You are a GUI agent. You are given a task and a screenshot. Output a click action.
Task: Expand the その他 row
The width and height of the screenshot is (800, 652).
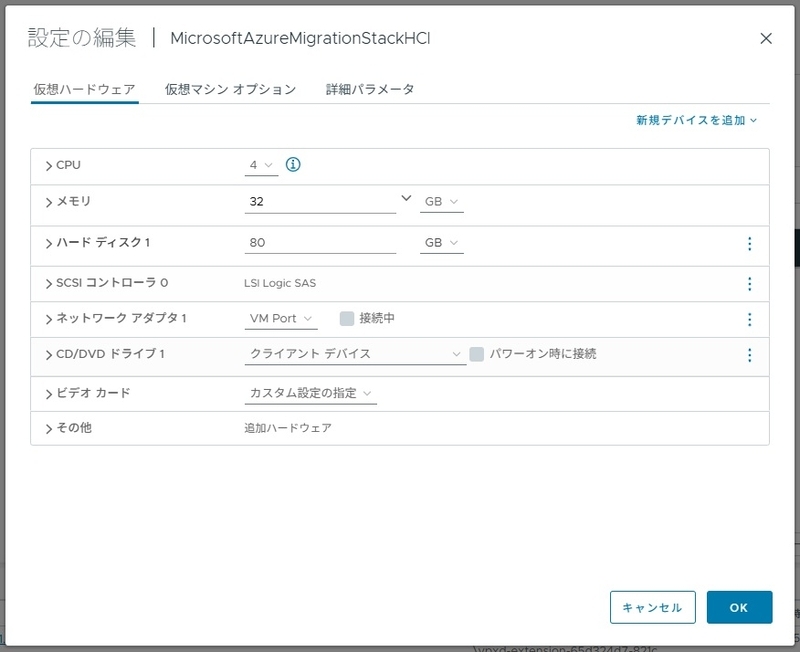click(49, 429)
